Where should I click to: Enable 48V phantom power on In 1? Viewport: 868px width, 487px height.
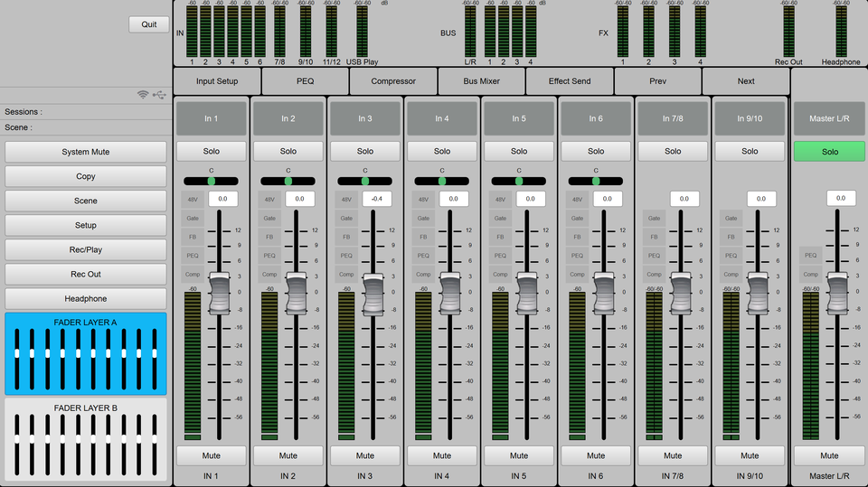click(193, 199)
